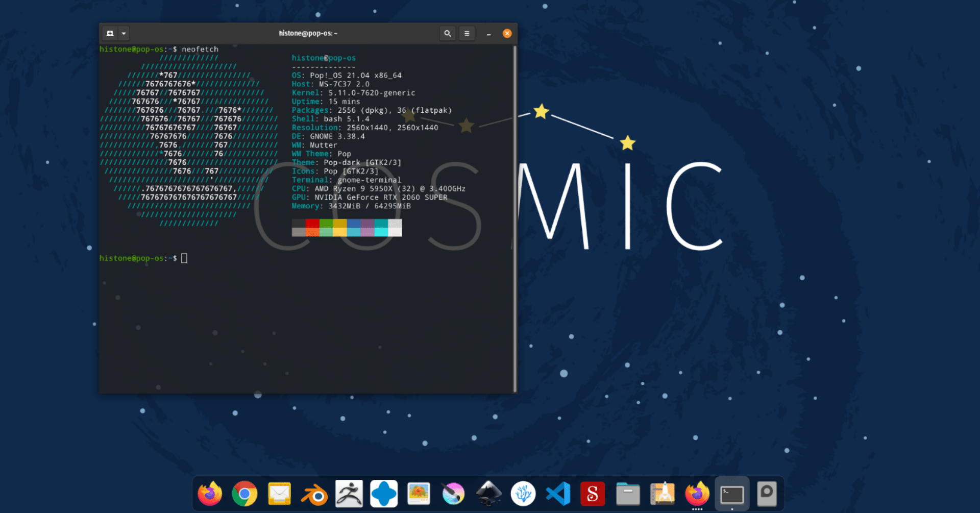This screenshot has height=513, width=980.
Task: Launch Inkscape from the dock
Action: coord(488,494)
